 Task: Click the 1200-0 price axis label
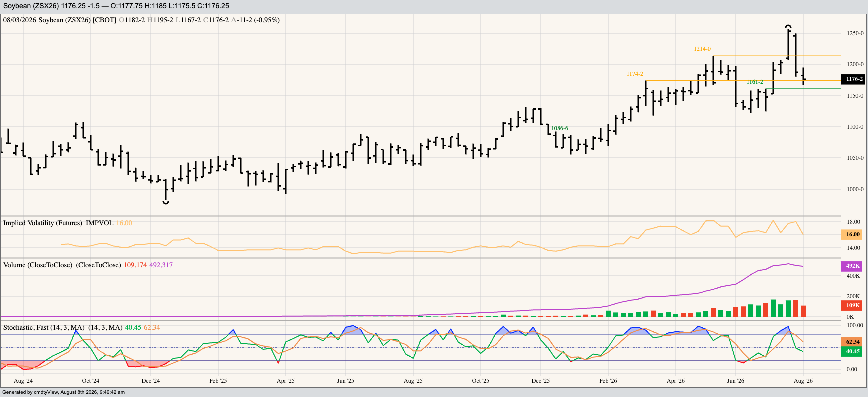point(855,64)
